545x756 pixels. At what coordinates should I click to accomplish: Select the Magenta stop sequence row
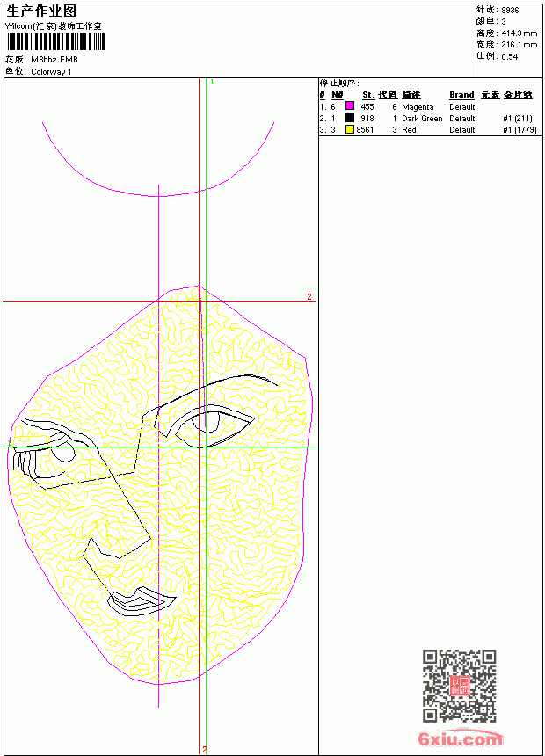430,106
